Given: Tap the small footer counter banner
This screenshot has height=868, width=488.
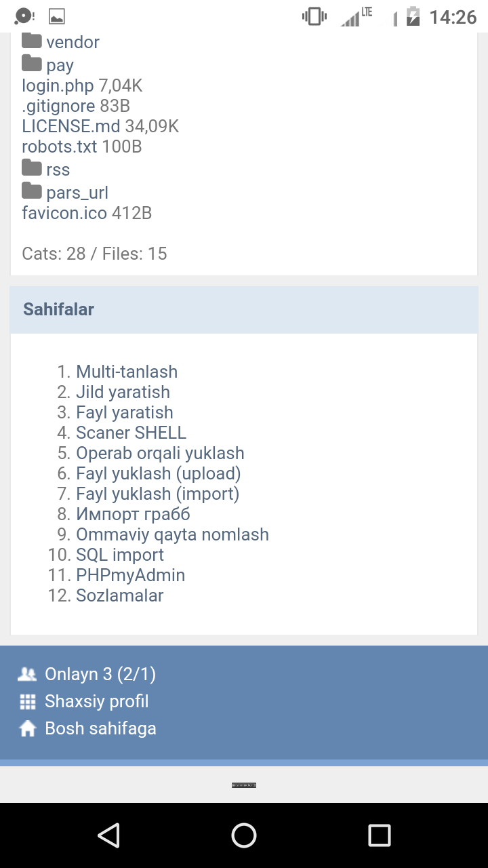Looking at the screenshot, I should (244, 785).
